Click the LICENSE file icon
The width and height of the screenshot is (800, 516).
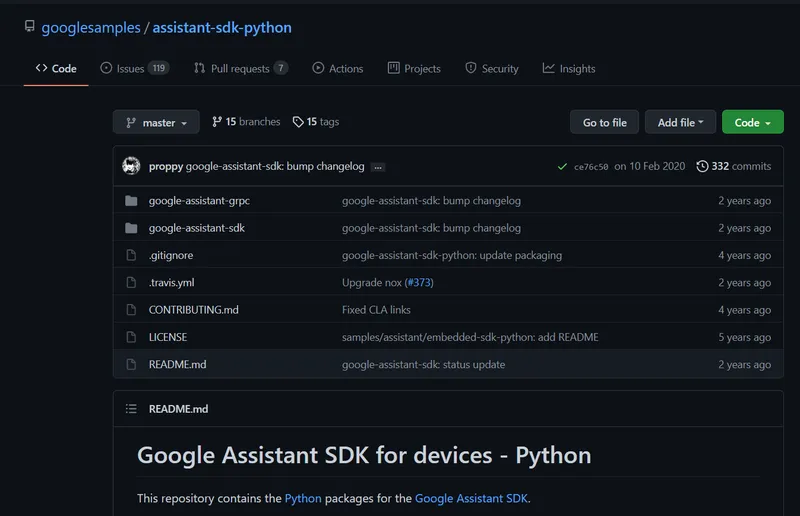[131, 337]
